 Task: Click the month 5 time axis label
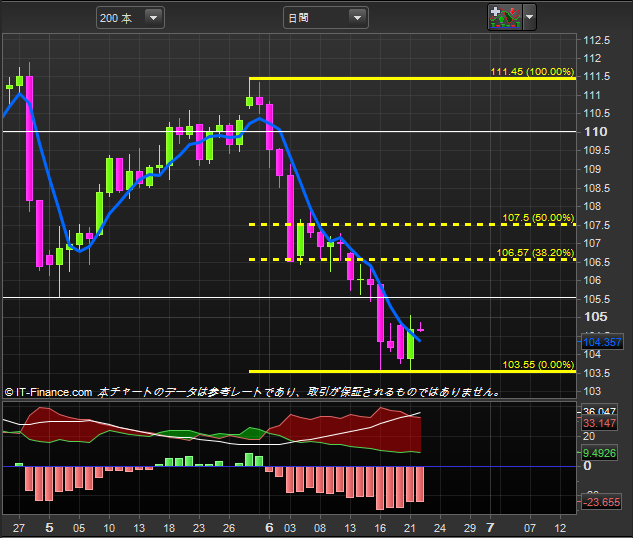coord(49,528)
